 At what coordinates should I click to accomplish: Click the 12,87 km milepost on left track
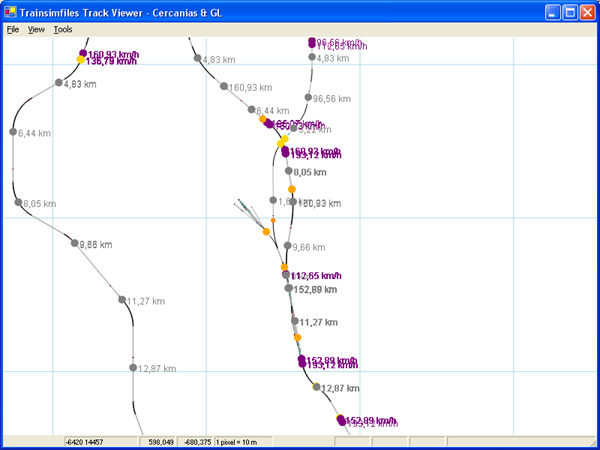(133, 368)
